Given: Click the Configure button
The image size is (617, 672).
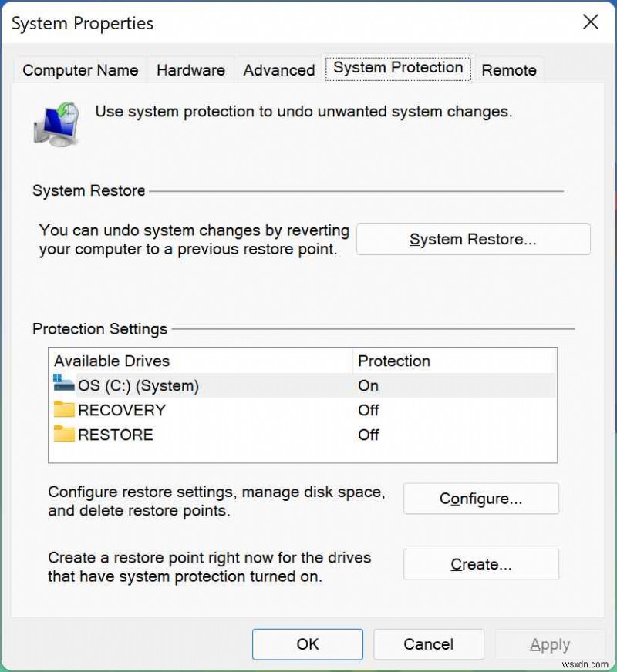Looking at the screenshot, I should [x=480, y=499].
